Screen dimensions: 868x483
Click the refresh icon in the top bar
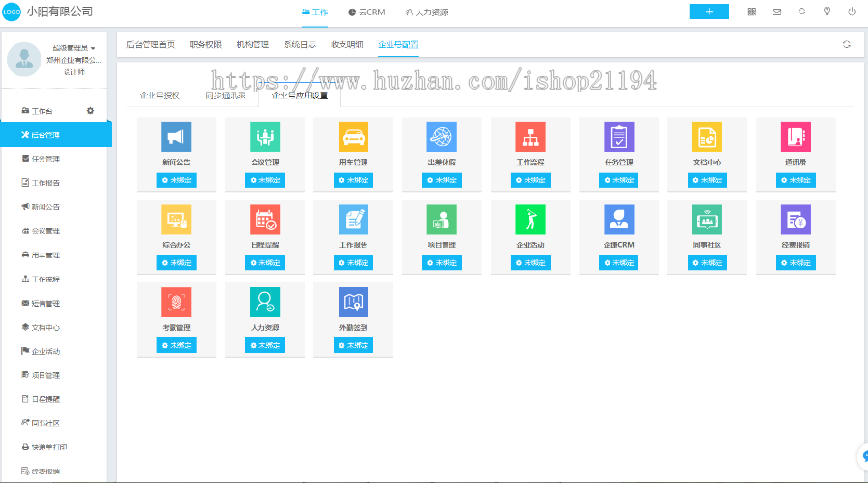801,12
